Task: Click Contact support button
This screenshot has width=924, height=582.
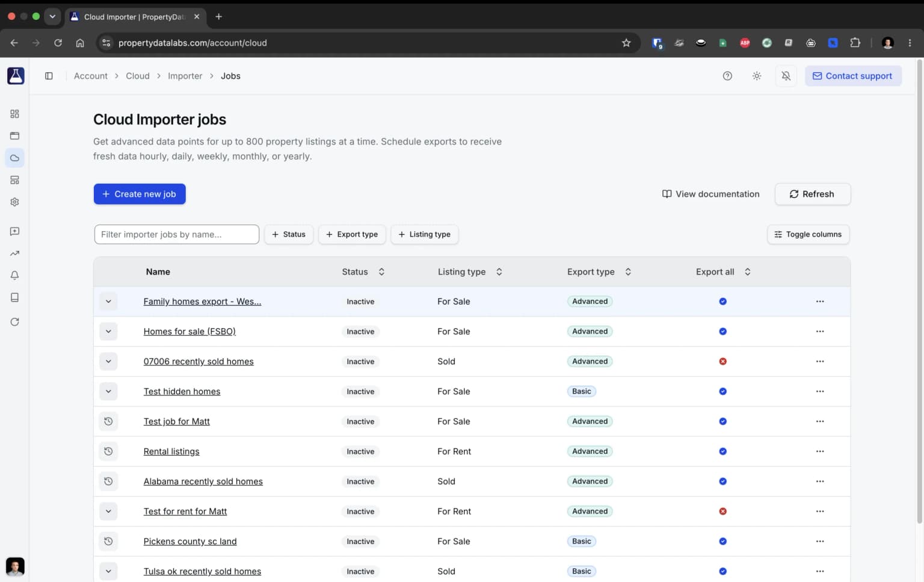Action: pos(853,76)
